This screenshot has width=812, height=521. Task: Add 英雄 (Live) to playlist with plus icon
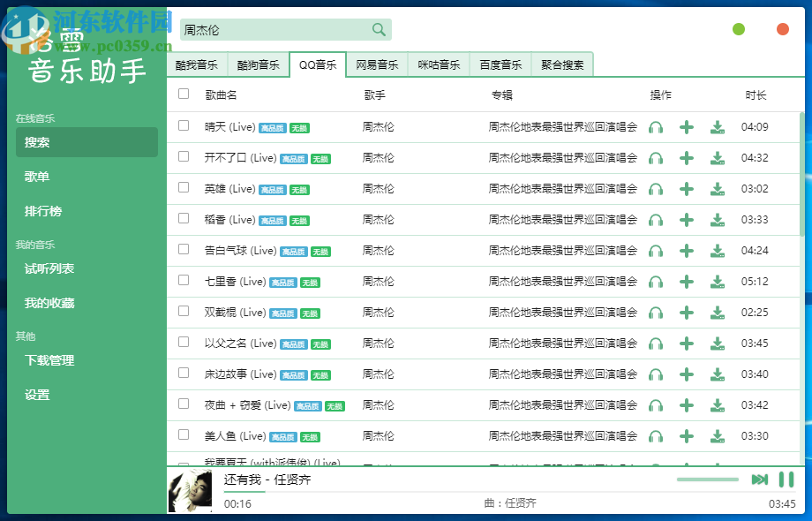(686, 189)
